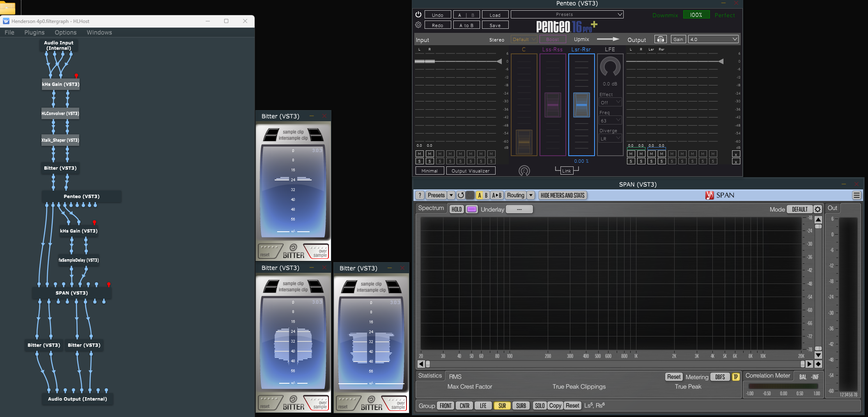Click HLHost app icon in title bar
Screen dimensions: 868x417
(x=6, y=21)
